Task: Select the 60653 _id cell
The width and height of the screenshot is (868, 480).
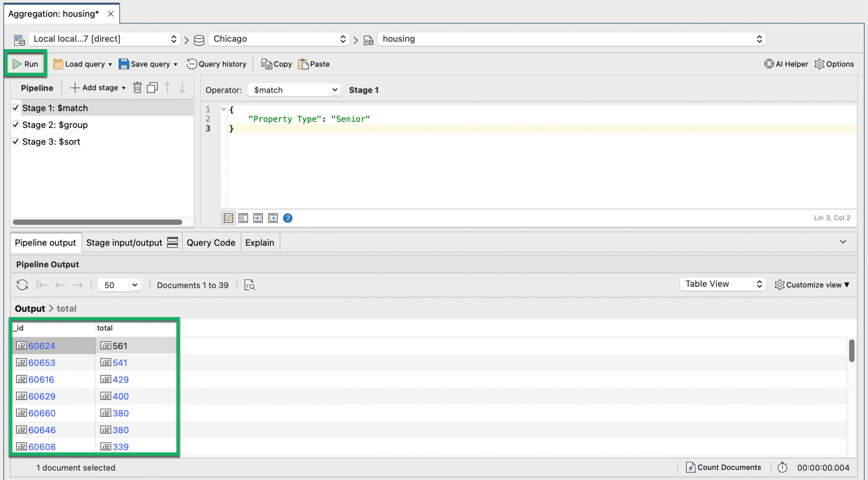Action: [x=42, y=363]
